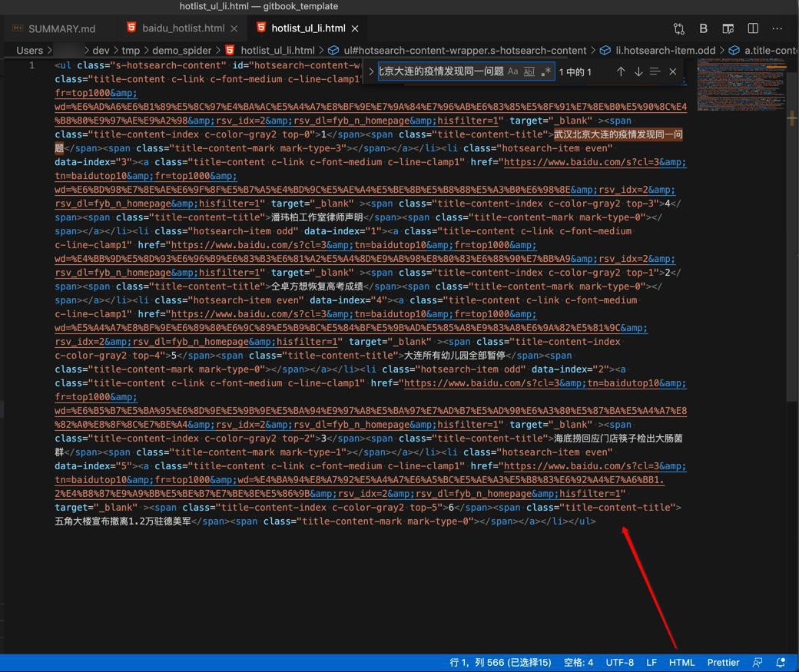Open the Users breadcrumb dropdown
The image size is (799, 672).
click(29, 51)
